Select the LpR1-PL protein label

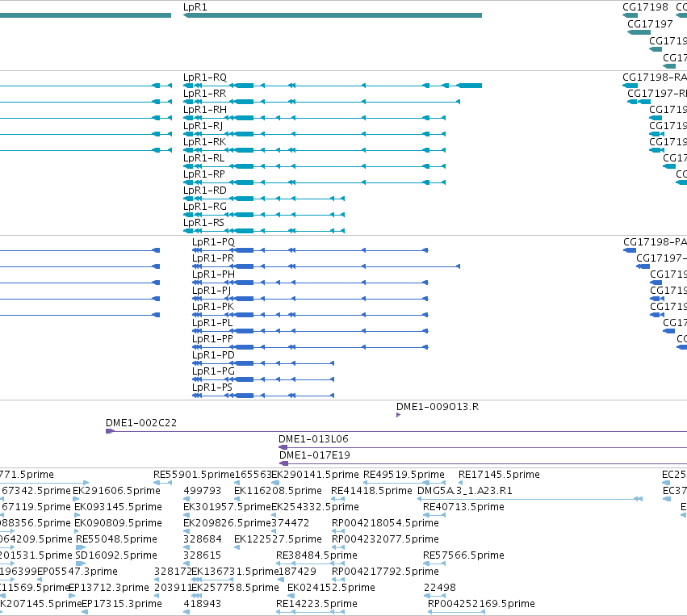click(212, 323)
